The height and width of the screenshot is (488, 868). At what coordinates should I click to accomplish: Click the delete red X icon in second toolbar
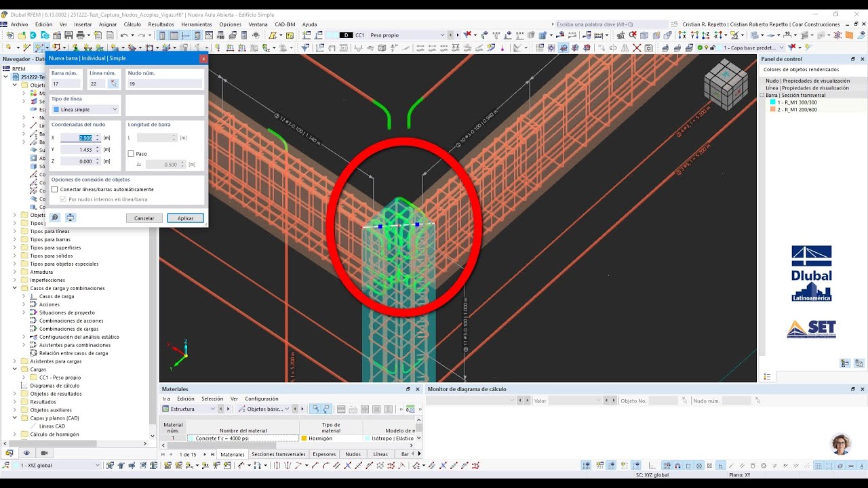(x=637, y=48)
